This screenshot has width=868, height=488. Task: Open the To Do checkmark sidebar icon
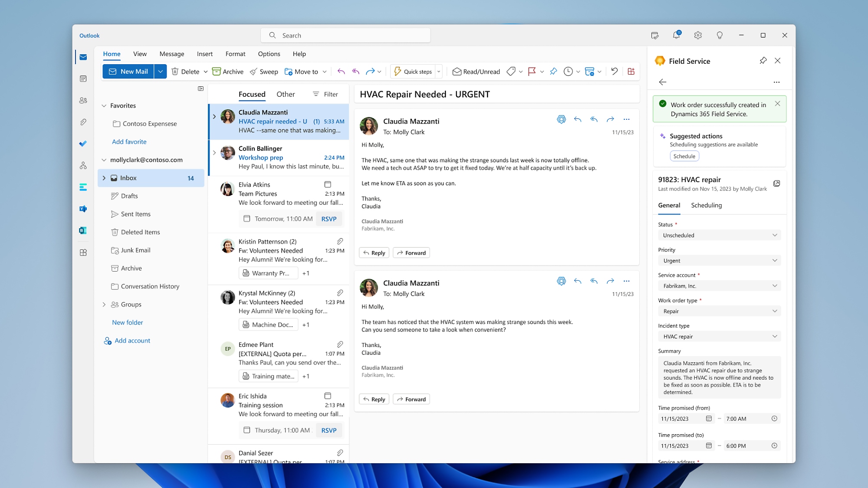pos(83,144)
